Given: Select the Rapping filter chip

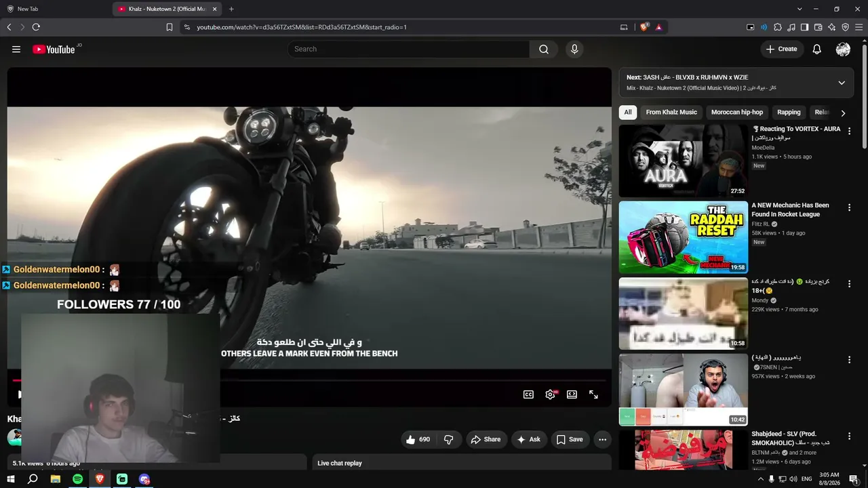Looking at the screenshot, I should (789, 113).
